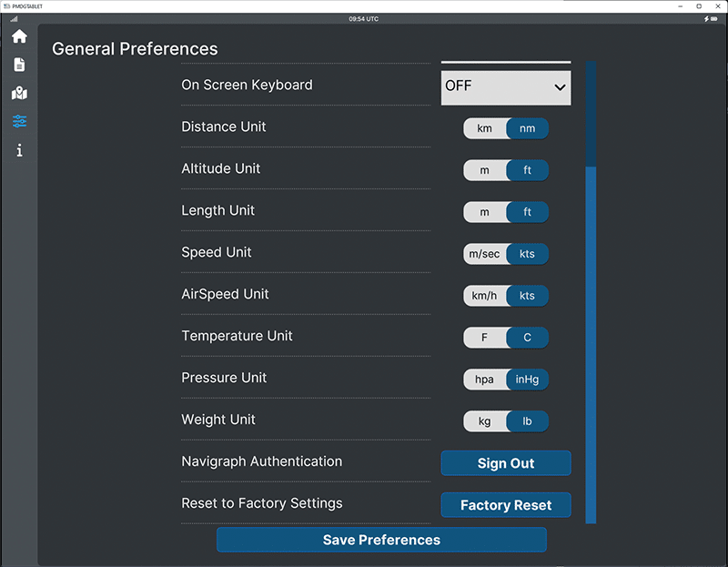This screenshot has width=728, height=567.
Task: Click the preferences vertical scrollbar track
Action: pos(591,346)
